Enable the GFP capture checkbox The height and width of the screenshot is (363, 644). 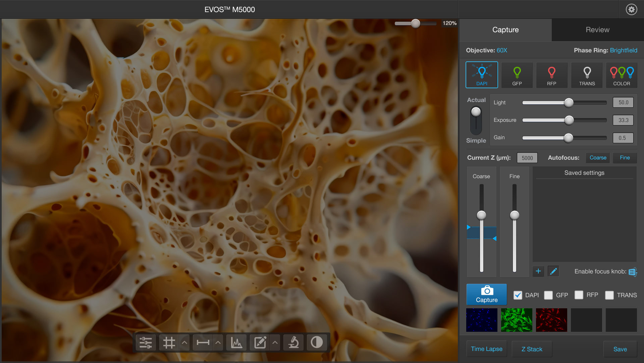(548, 295)
